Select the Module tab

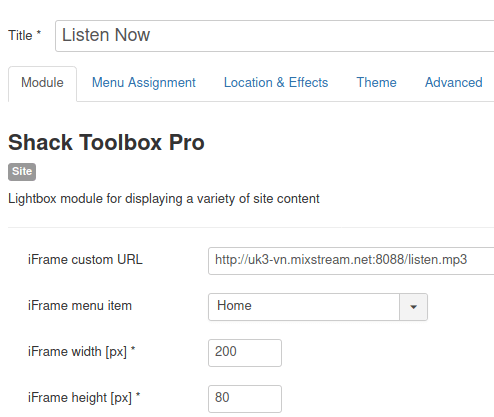click(x=42, y=83)
